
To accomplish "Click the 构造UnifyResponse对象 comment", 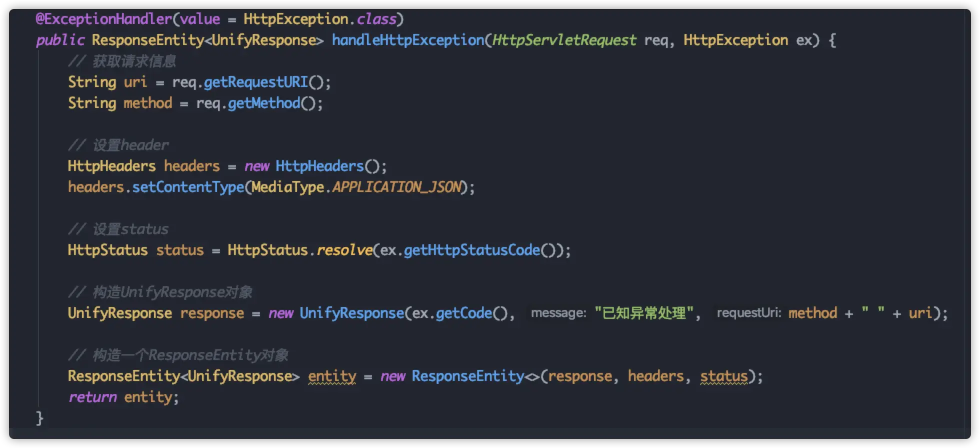I will [160, 292].
